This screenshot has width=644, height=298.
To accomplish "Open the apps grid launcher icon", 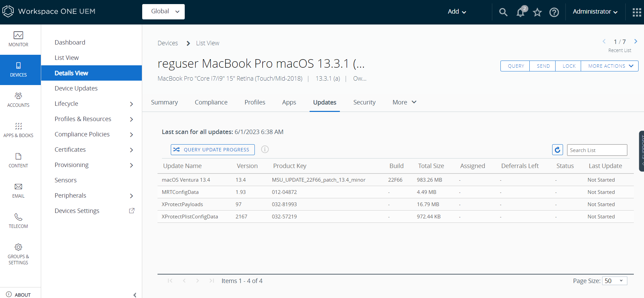I will tap(637, 12).
